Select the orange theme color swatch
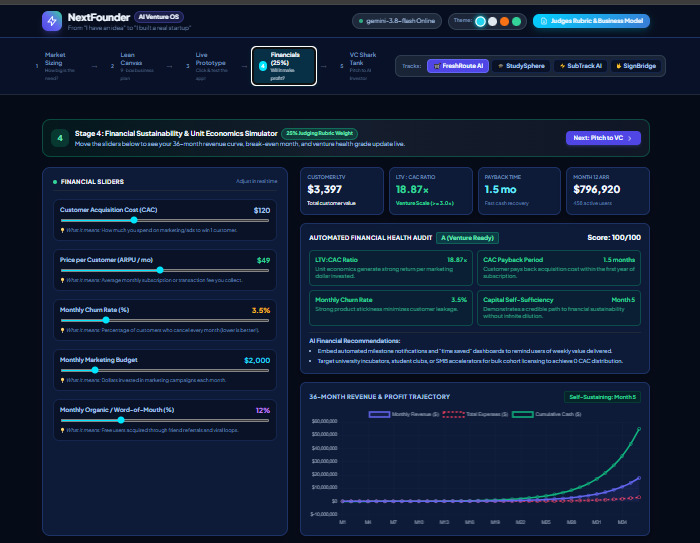Viewport: 700px width, 543px height. [504, 21]
